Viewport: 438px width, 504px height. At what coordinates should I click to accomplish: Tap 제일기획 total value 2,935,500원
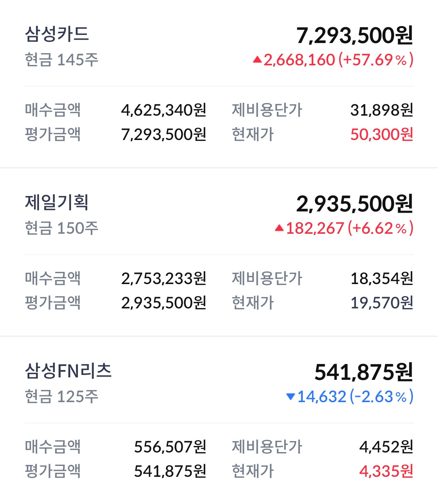[x=354, y=204]
